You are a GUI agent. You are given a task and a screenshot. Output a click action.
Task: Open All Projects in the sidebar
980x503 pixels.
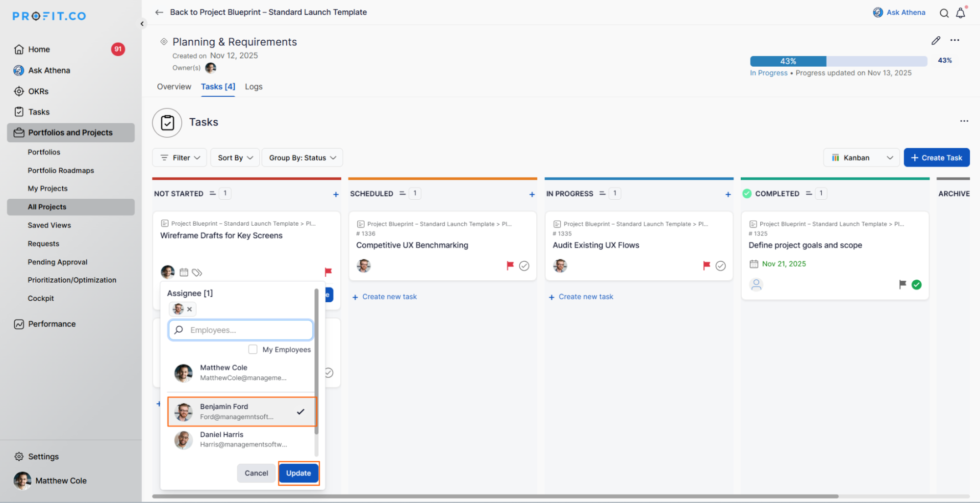point(47,207)
